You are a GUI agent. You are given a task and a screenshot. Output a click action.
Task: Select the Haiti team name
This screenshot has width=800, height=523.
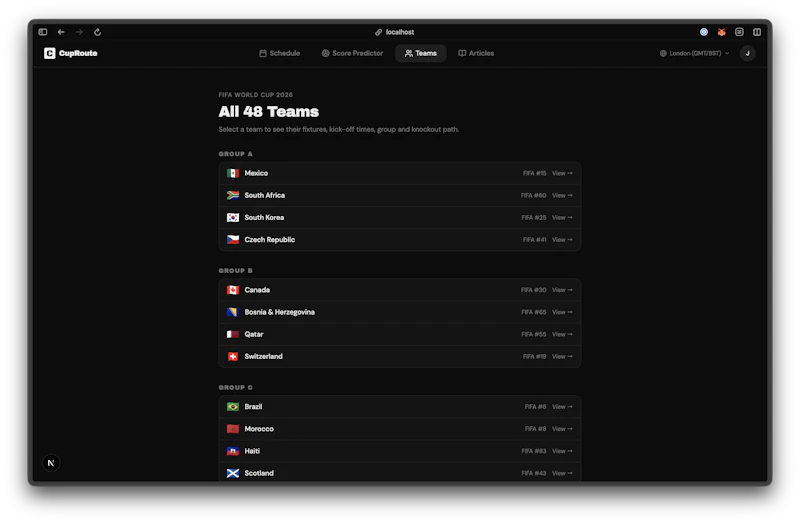[x=252, y=451]
